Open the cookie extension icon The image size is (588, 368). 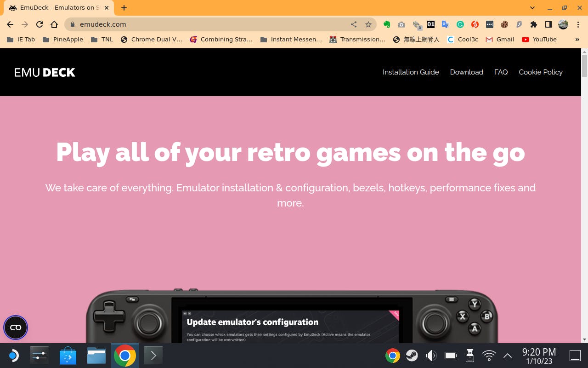click(x=504, y=24)
